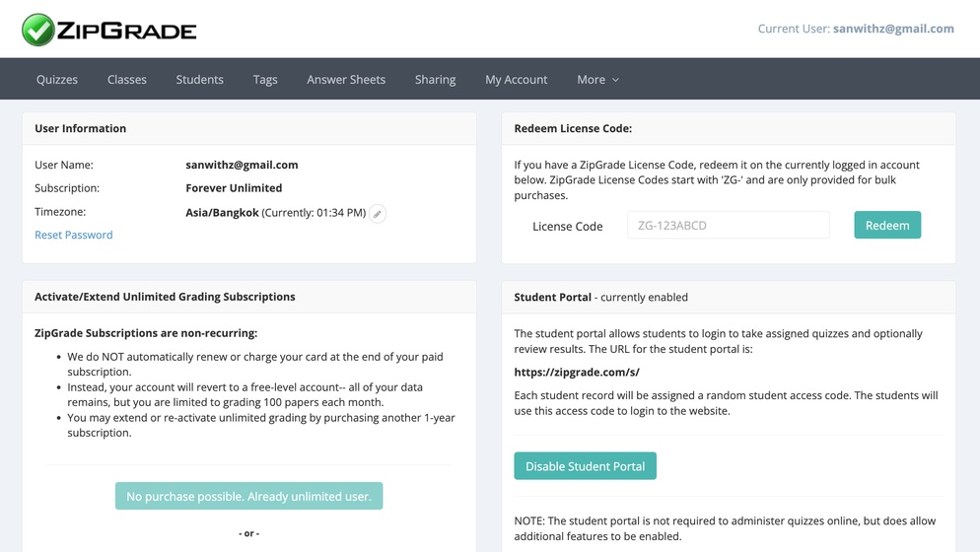Select the student portal URL text
The height and width of the screenshot is (552, 980).
(x=577, y=373)
